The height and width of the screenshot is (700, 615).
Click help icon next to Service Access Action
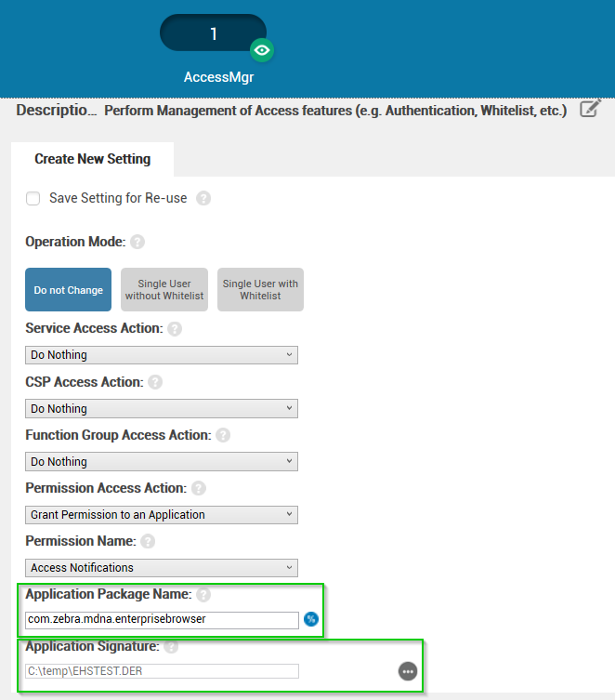pos(174,329)
